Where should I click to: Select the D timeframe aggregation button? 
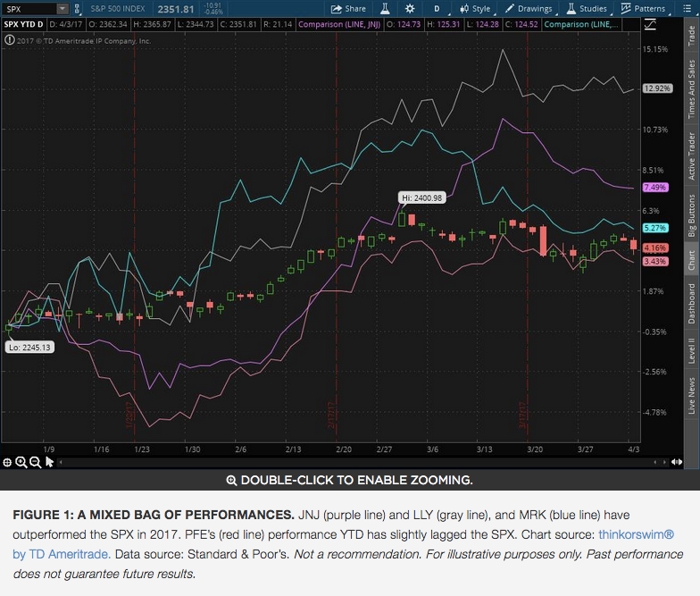[437, 9]
